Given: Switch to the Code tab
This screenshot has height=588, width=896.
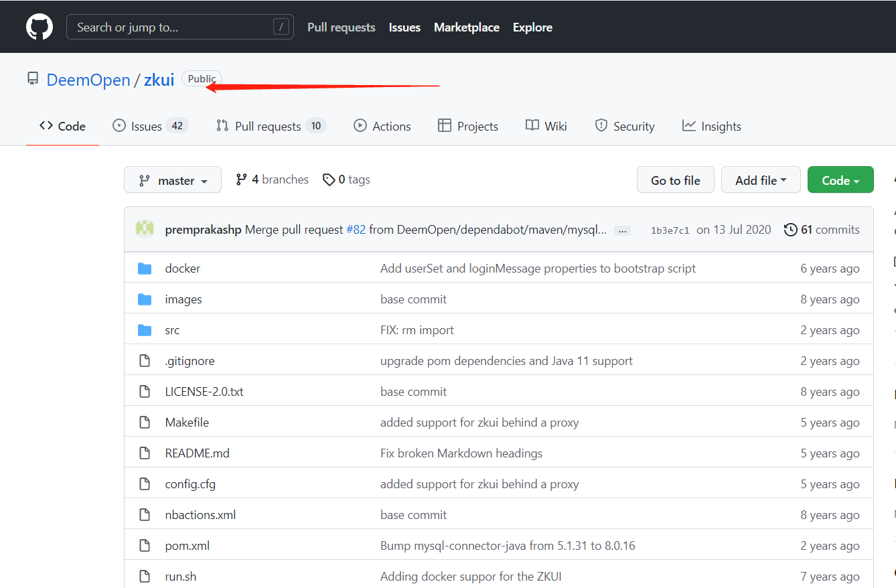Looking at the screenshot, I should 62,126.
